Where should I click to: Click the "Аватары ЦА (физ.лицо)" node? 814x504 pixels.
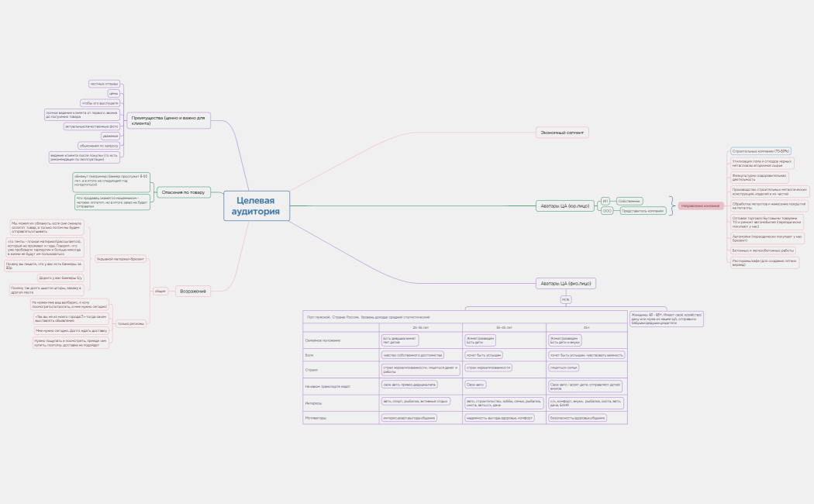pos(565,283)
